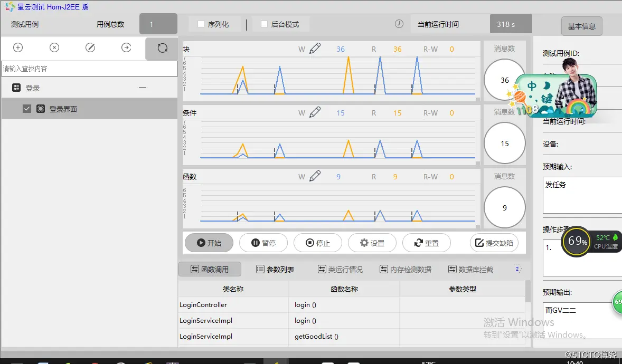The height and width of the screenshot is (364, 622).
Task: Click the 停止 stop button
Action: pyautogui.click(x=318, y=243)
